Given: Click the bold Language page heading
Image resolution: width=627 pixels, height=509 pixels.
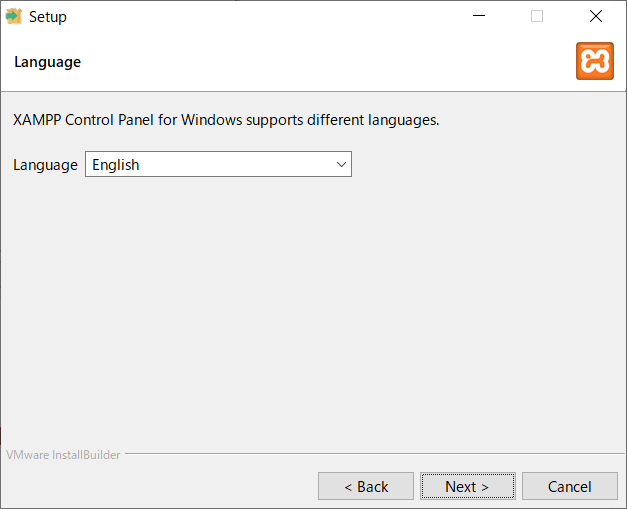Looking at the screenshot, I should [48, 62].
